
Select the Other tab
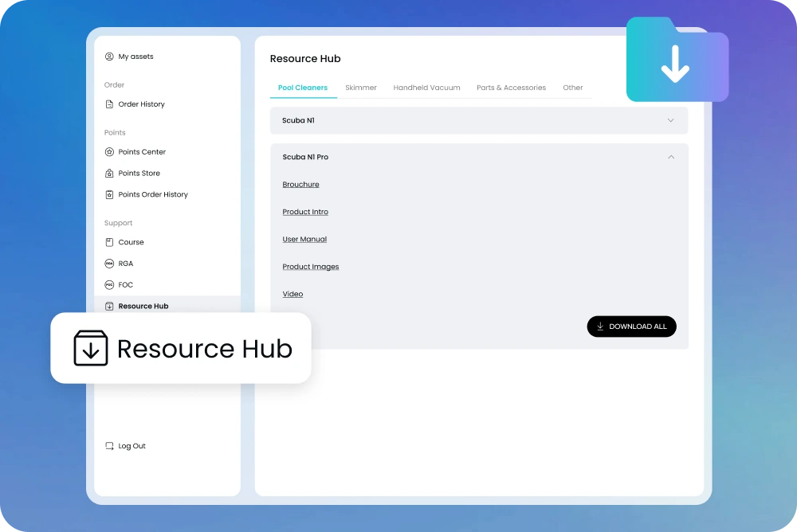pyautogui.click(x=573, y=88)
